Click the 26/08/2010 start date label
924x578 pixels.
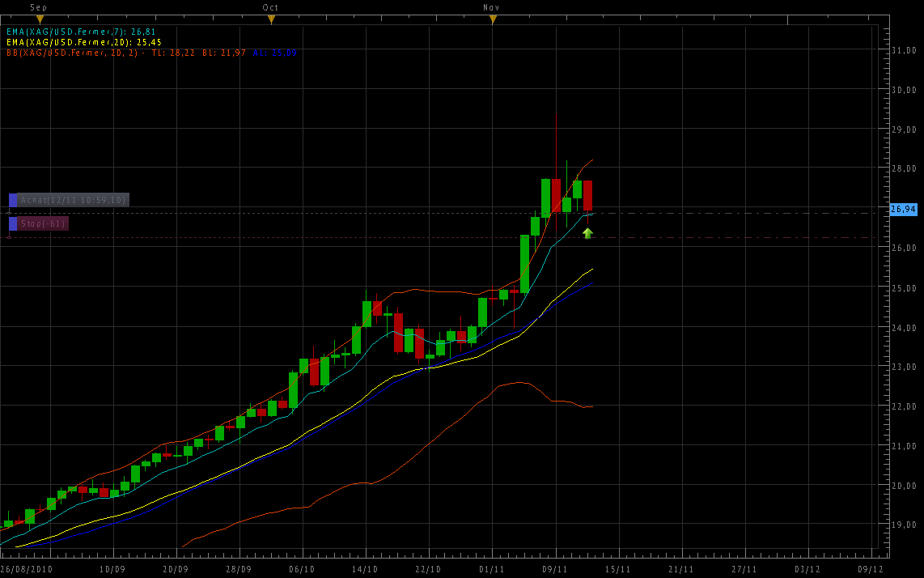pyautogui.click(x=26, y=570)
